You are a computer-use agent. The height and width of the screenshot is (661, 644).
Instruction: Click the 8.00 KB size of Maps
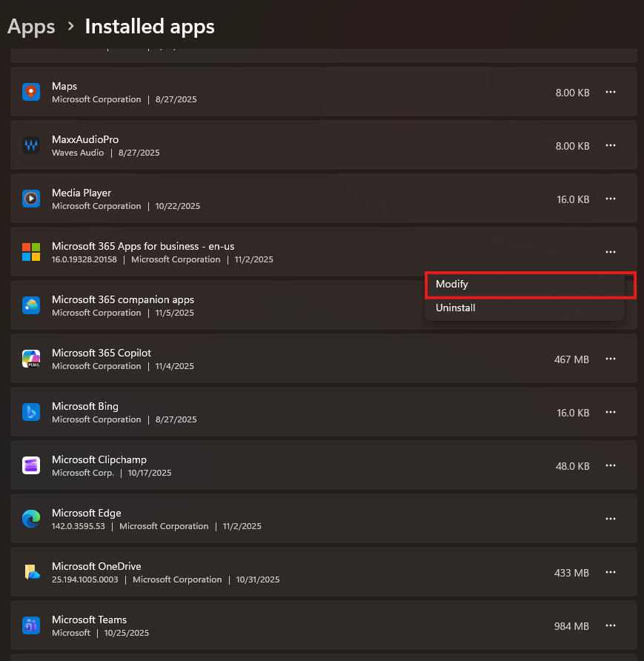[572, 93]
